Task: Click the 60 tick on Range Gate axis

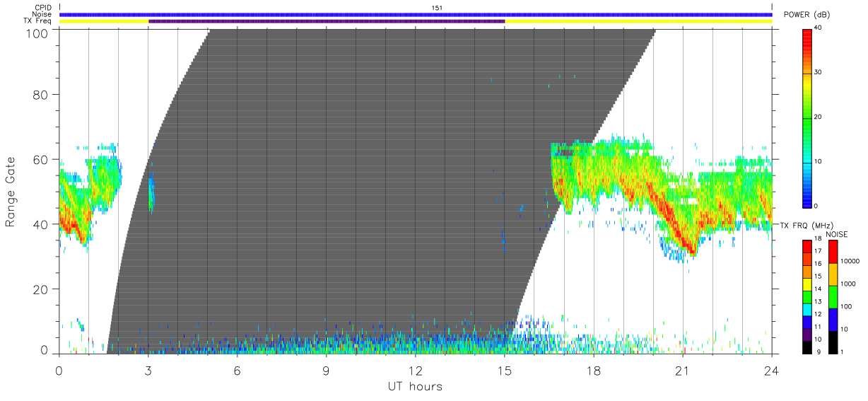Action: 40,159
